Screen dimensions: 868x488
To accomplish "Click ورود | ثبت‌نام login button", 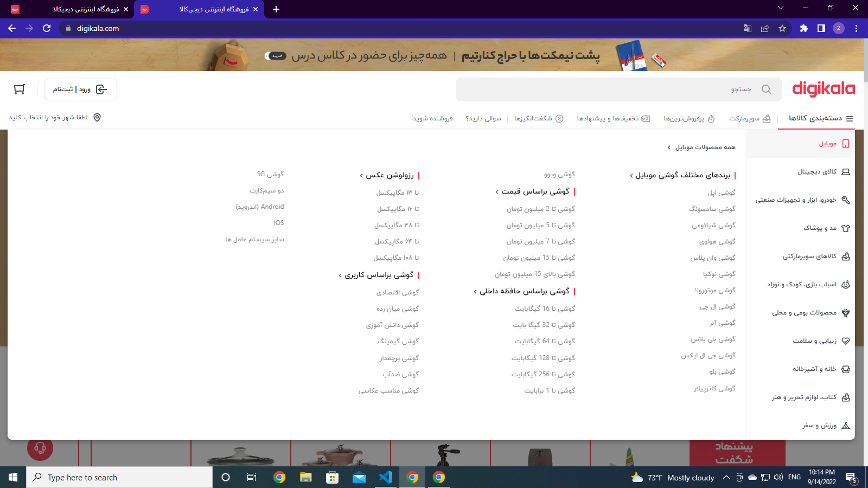I will coord(80,89).
